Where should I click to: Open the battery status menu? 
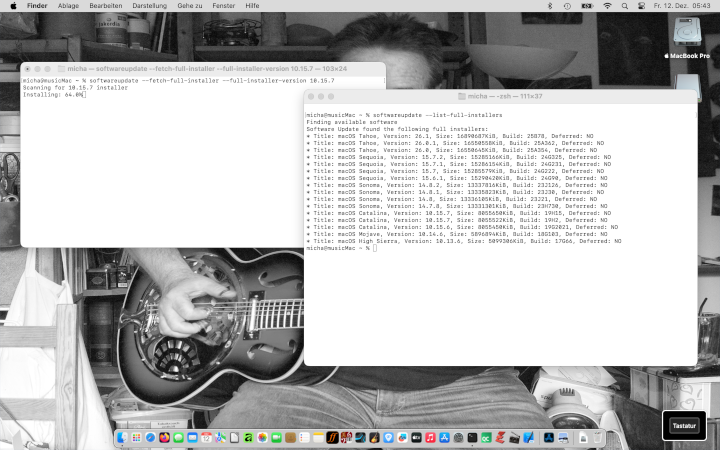(586, 6)
